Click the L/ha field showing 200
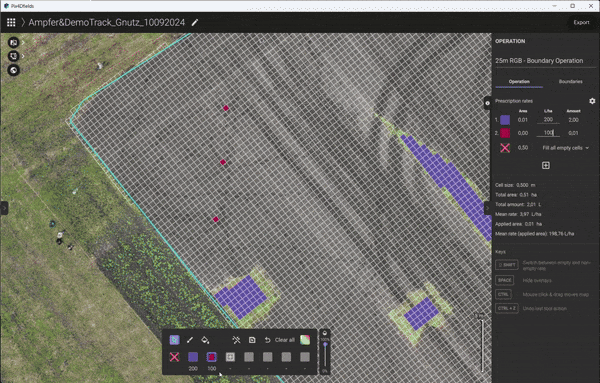Image resolution: width=600 pixels, height=383 pixels. (x=548, y=120)
